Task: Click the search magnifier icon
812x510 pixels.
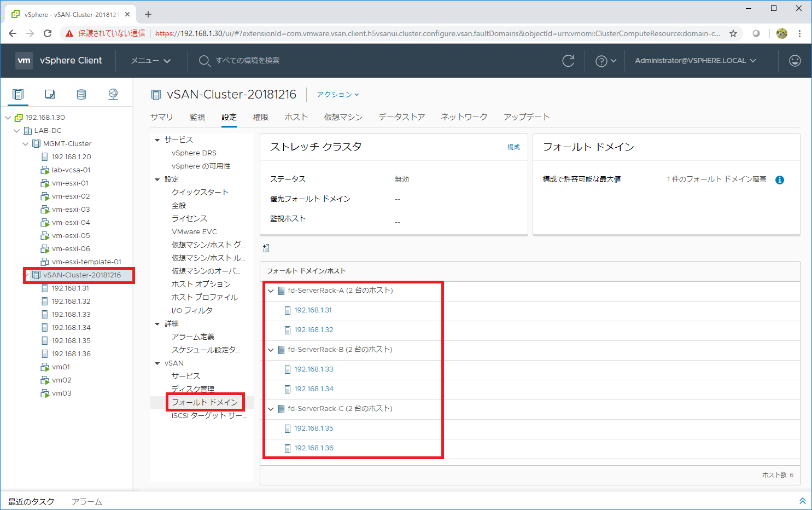Action: 205,61
